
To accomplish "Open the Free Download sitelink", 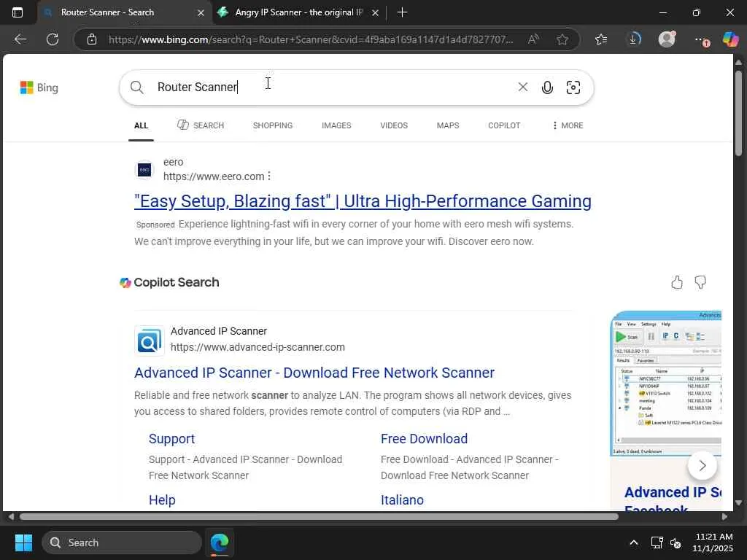I will click(x=424, y=438).
